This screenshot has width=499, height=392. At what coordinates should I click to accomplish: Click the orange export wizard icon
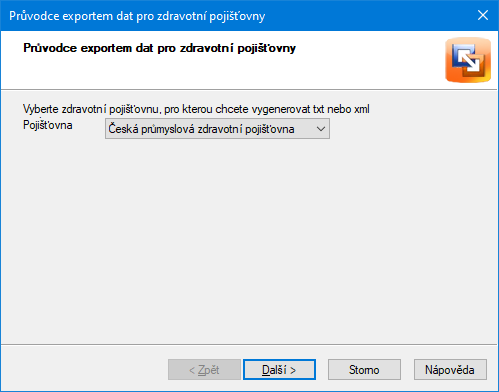pyautogui.click(x=468, y=60)
